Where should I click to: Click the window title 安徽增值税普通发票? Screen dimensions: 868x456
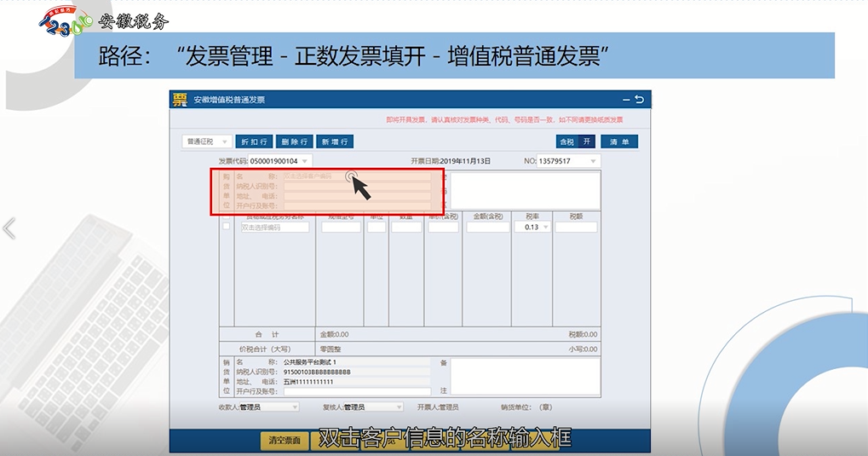(229, 100)
